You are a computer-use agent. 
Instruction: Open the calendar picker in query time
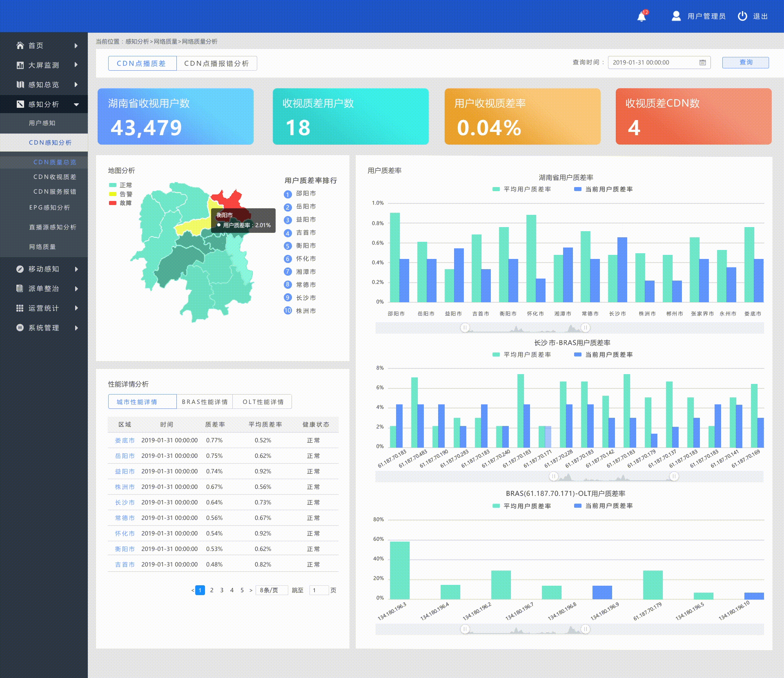[x=702, y=62]
